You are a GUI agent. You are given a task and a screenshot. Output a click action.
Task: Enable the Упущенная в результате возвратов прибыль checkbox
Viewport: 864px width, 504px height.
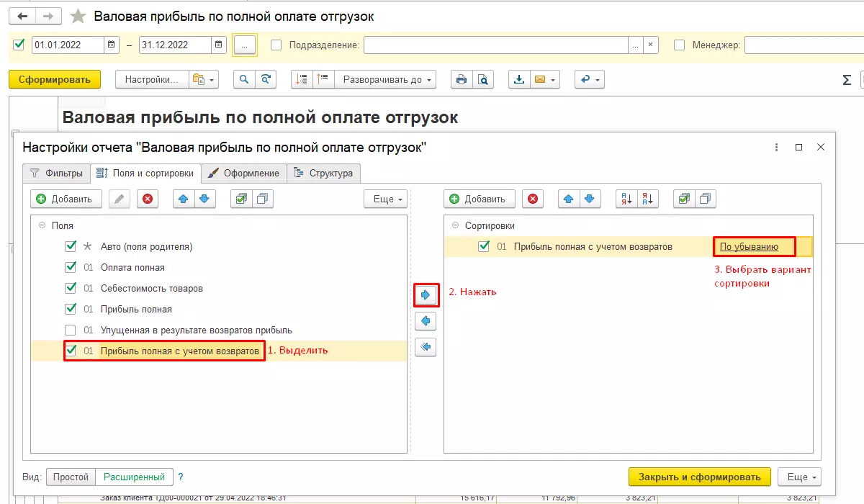coord(71,330)
